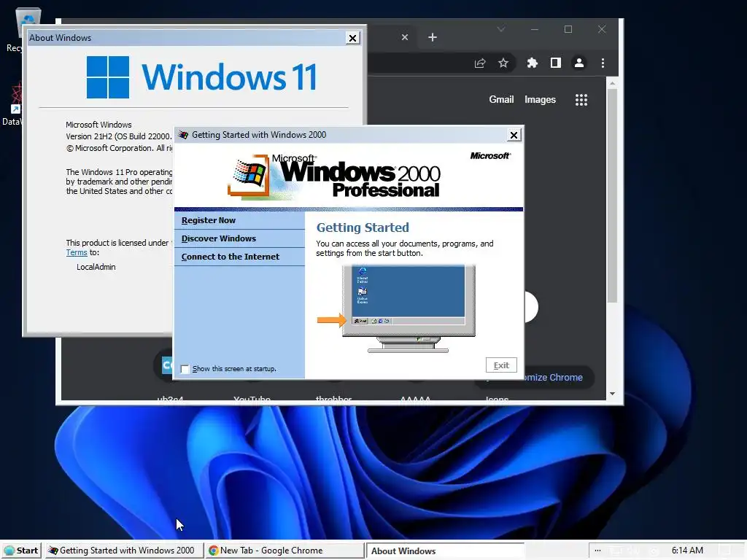
Task: Open the Terms link in About Windows
Action: (x=76, y=253)
